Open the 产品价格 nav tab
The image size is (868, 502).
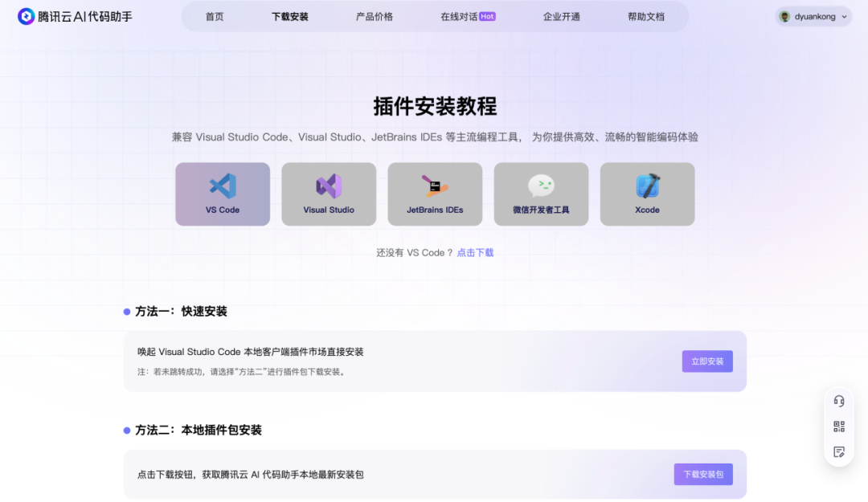pos(375,16)
